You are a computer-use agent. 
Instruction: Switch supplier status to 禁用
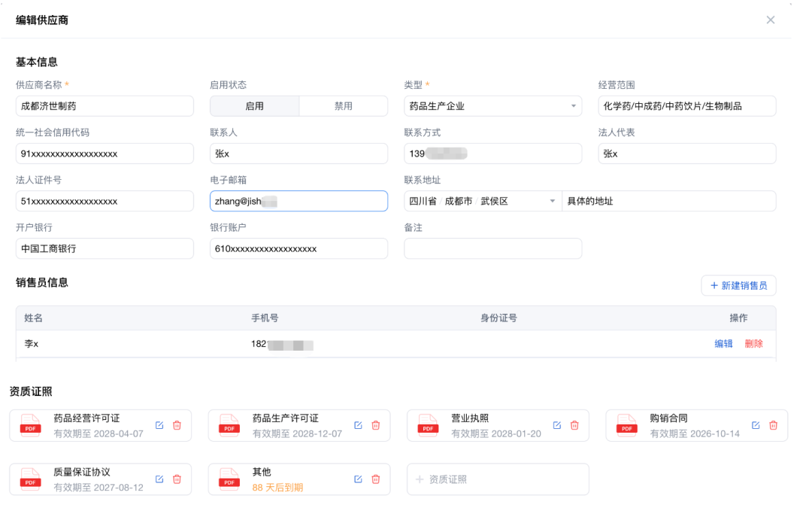tap(343, 105)
